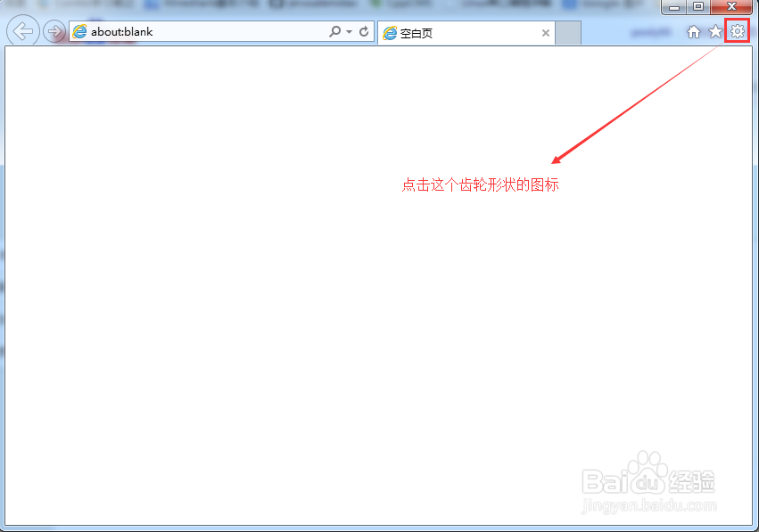This screenshot has width=759, height=532.
Task: Open the Tools gear icon menu
Action: click(x=738, y=31)
